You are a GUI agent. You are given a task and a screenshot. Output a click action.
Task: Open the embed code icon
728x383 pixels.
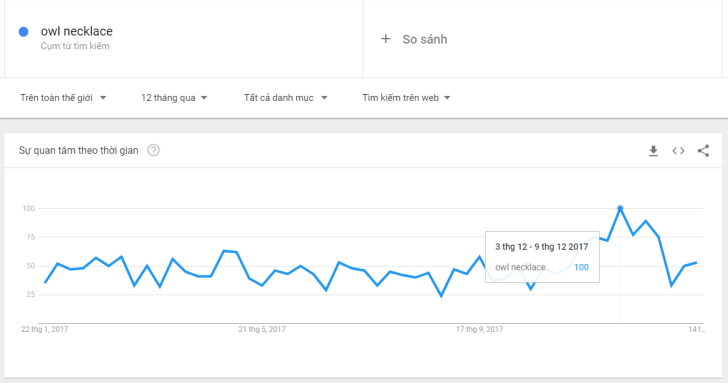(x=678, y=151)
